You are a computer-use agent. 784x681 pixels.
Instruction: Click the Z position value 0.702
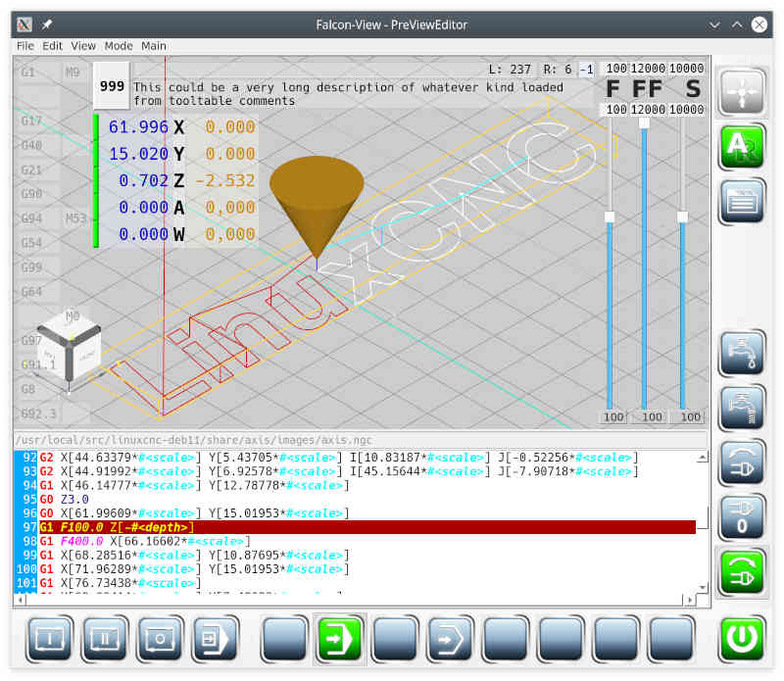coord(143,180)
